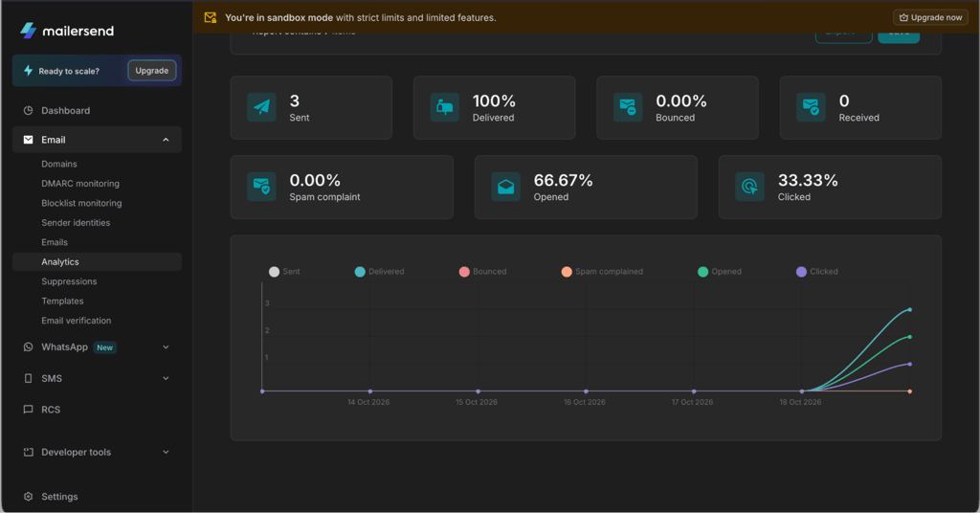Screen dimensions: 980x513
Task: Click the 100% Delivered value
Action: (494, 100)
